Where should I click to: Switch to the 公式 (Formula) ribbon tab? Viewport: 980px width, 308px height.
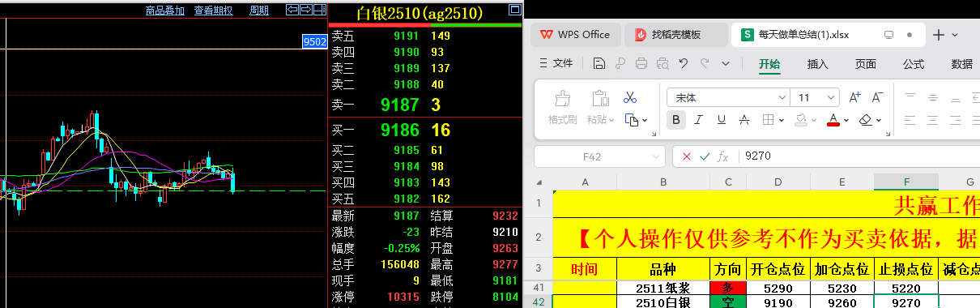tap(914, 64)
